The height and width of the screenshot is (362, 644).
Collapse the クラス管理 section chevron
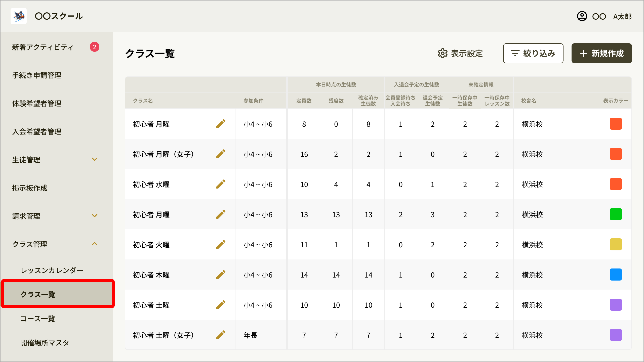coord(95,244)
